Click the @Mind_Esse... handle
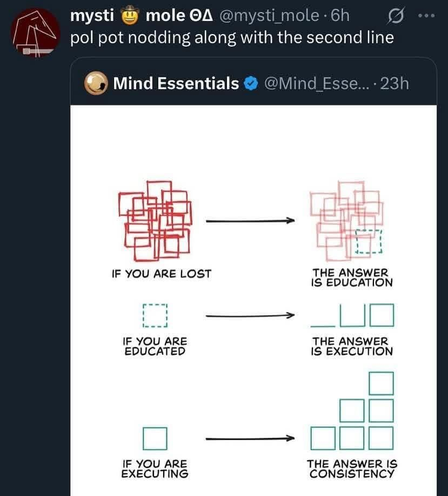The height and width of the screenshot is (496, 448). 317,84
